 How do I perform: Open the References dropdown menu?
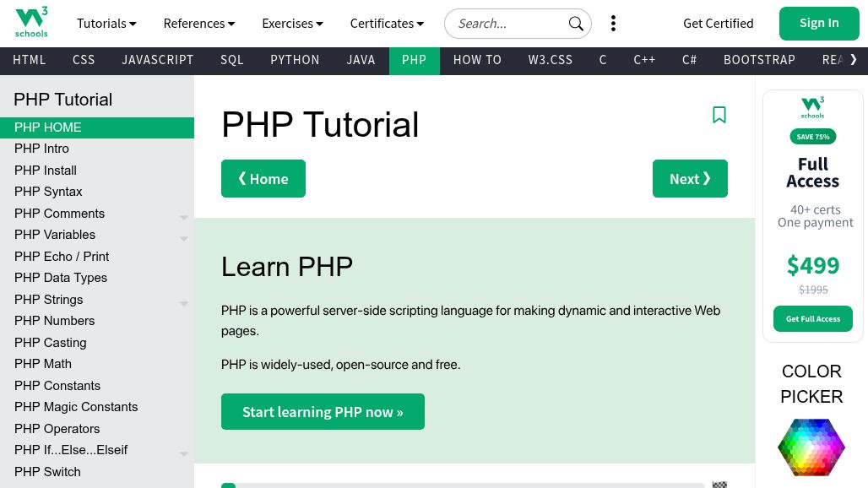click(199, 24)
